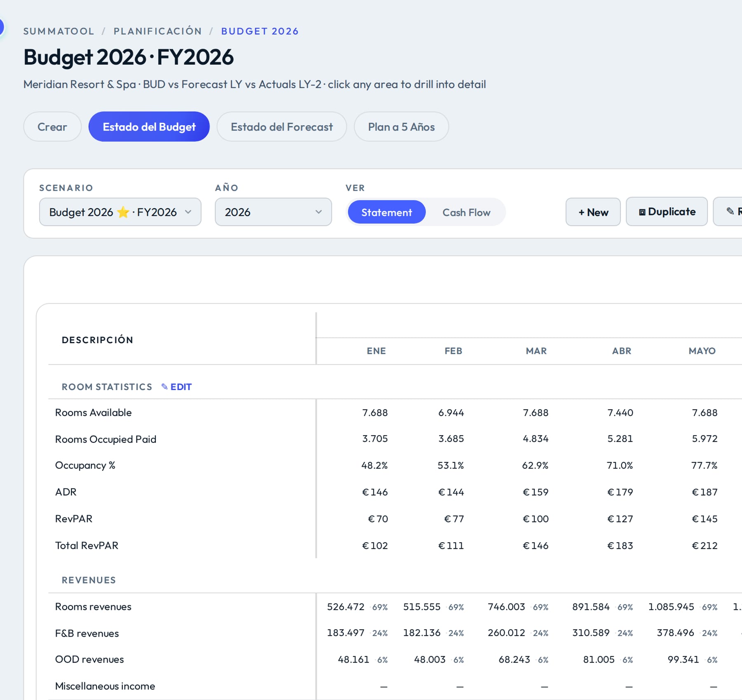
Task: Click the BUDGET 2026 breadcrumb
Action: pos(260,31)
